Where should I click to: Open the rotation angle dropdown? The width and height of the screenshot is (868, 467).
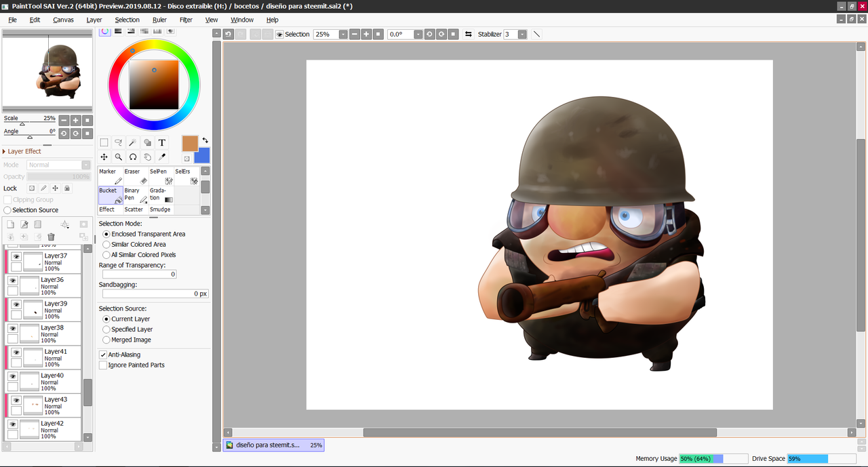point(418,34)
